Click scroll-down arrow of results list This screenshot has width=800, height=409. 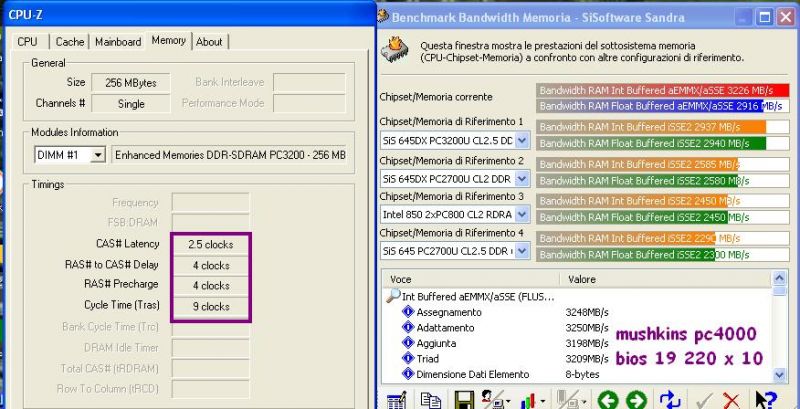click(779, 375)
